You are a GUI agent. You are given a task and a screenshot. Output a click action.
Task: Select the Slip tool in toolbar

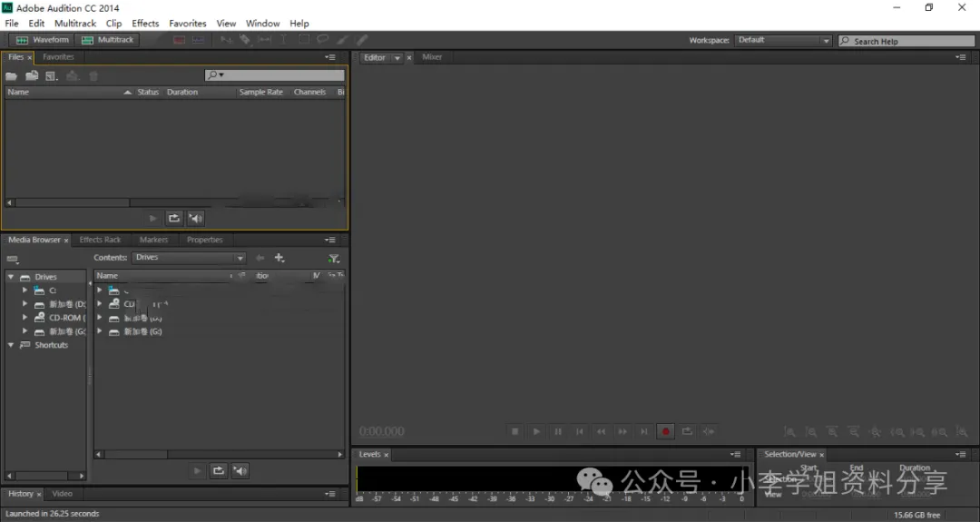coord(265,40)
